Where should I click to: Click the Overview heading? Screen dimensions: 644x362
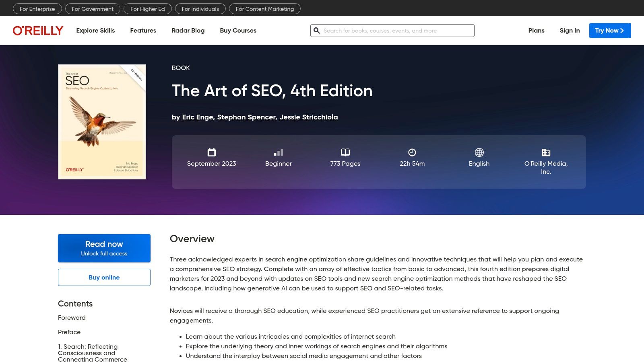(192, 239)
